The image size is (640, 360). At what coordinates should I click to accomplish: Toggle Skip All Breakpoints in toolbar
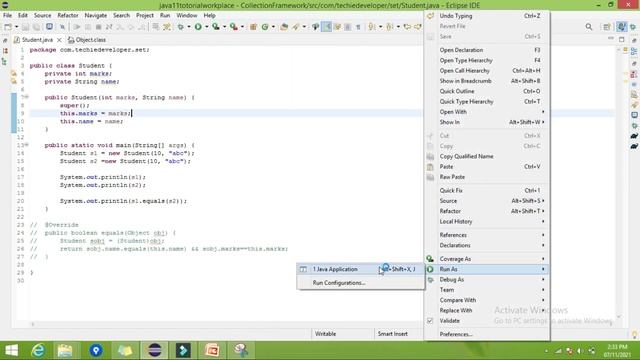click(62, 27)
